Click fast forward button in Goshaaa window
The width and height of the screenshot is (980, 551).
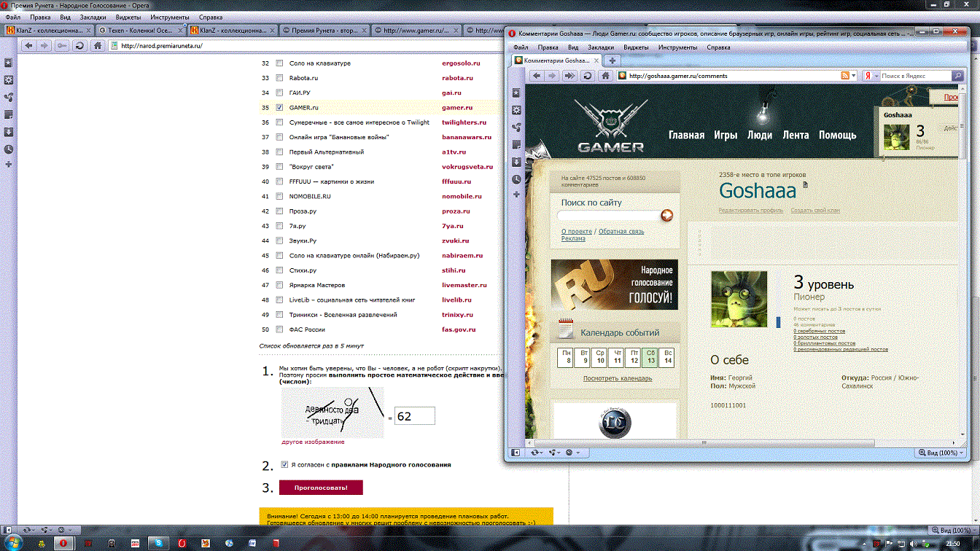tap(570, 76)
